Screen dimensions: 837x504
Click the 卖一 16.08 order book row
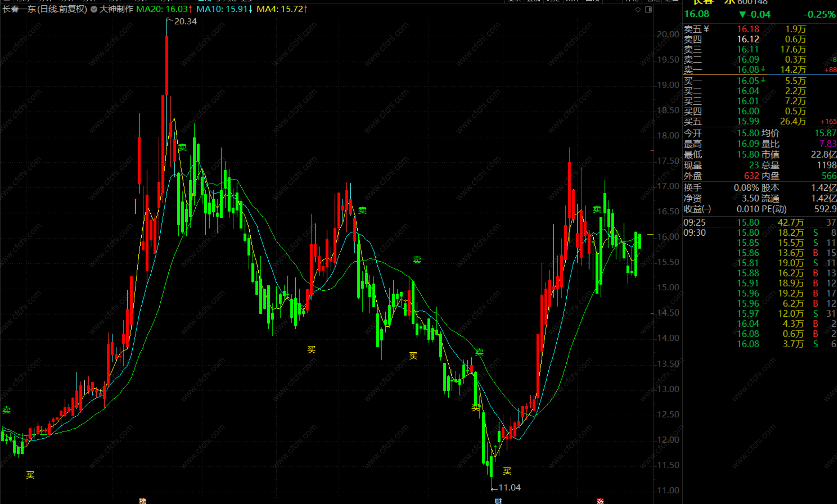pos(748,70)
